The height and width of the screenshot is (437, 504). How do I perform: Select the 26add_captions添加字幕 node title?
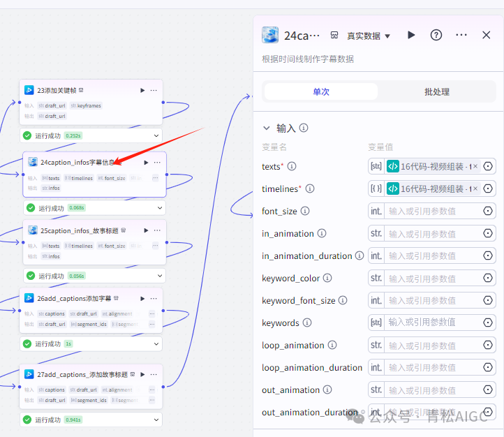(x=74, y=299)
